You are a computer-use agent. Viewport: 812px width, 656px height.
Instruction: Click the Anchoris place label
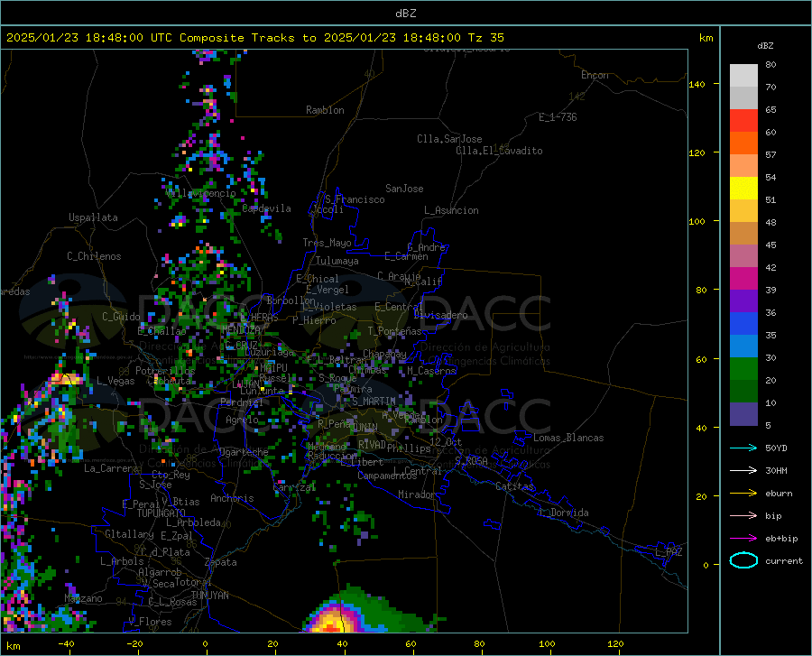232,498
